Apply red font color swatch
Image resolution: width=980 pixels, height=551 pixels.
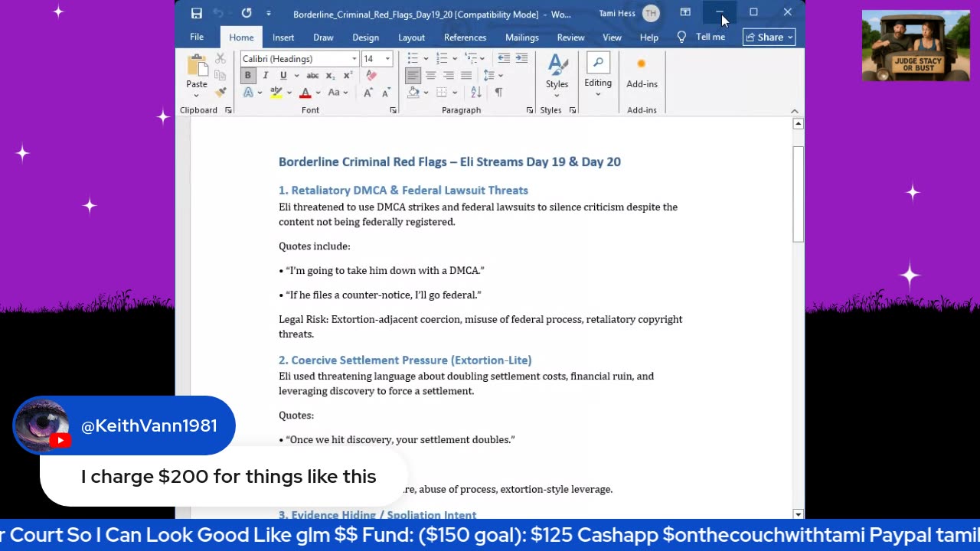[x=305, y=93]
